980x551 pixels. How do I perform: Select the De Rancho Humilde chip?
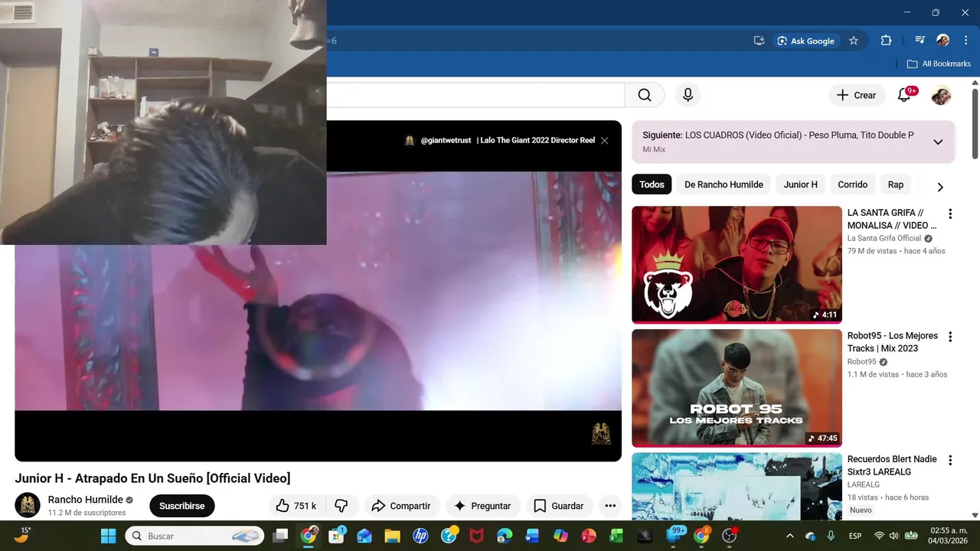pyautogui.click(x=724, y=184)
